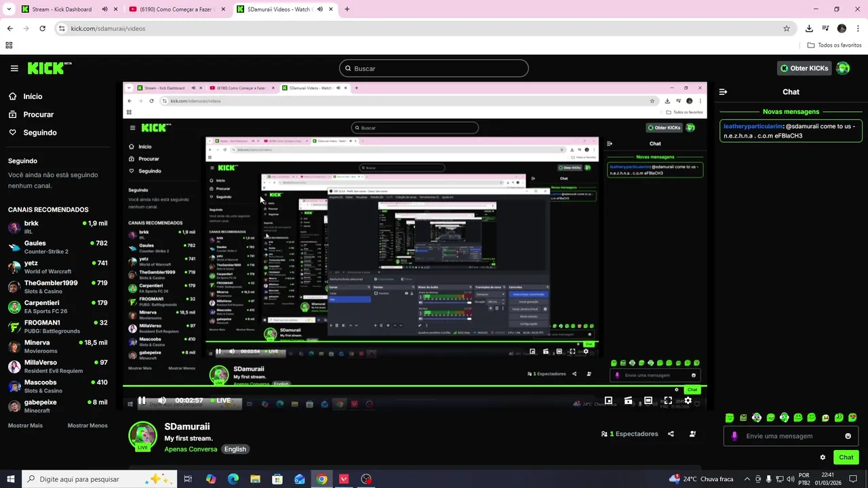This screenshot has width=868, height=488.
Task: Enable mini player mode
Action: pyautogui.click(x=609, y=401)
